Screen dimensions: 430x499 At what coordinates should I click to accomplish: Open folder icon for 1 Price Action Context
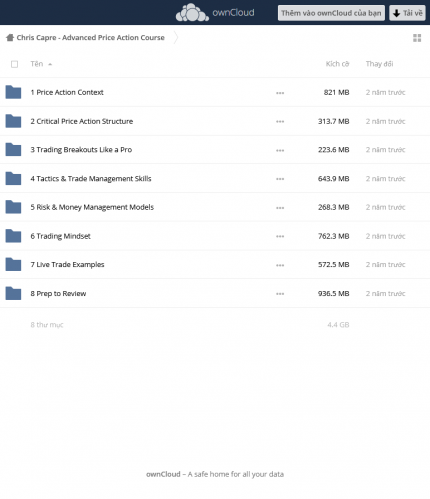pos(13,92)
